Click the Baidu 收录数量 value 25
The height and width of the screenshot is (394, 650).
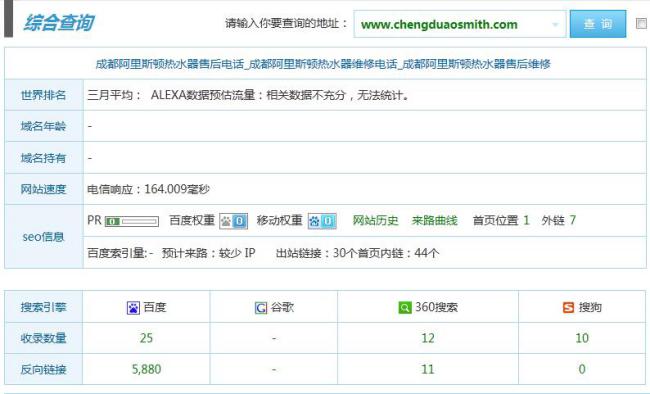(x=146, y=338)
